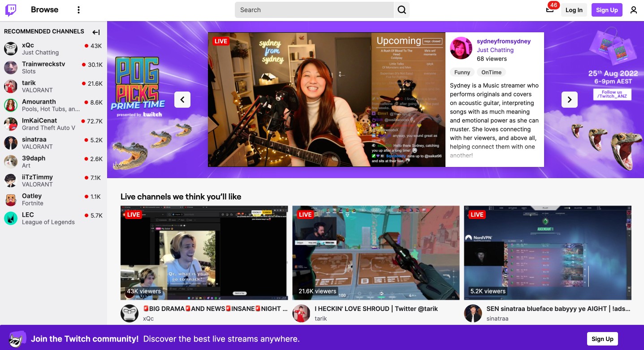Open sinatraa channel name in sidebar list

click(x=34, y=140)
